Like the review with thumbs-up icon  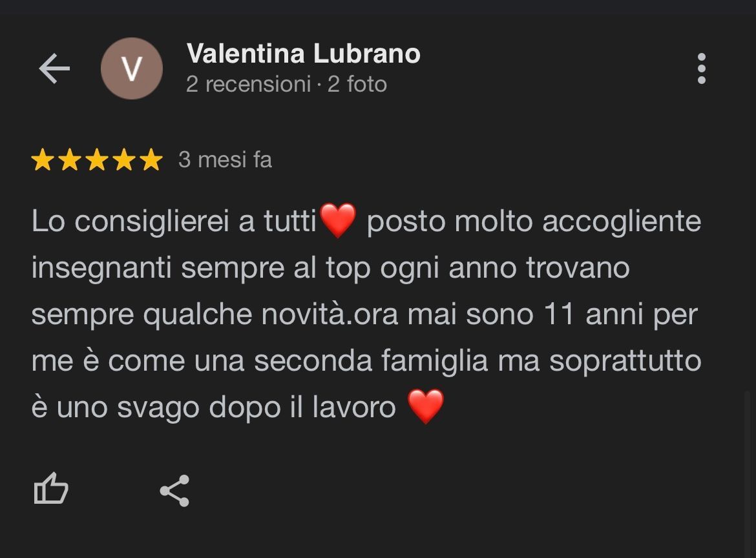point(51,489)
